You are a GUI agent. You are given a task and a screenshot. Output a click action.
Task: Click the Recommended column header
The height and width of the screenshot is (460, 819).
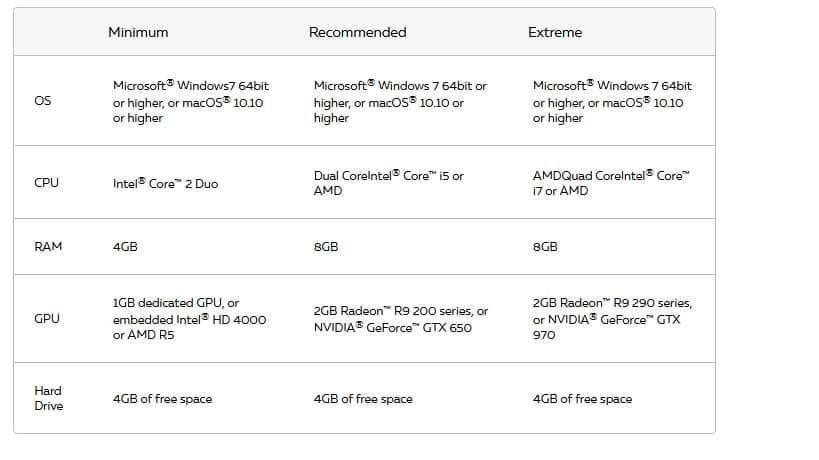click(x=357, y=32)
